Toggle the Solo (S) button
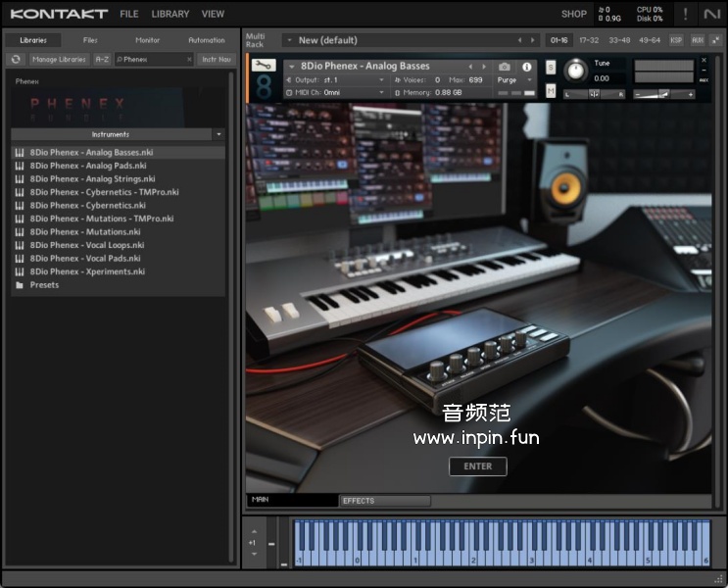The image size is (728, 588). tap(551, 67)
